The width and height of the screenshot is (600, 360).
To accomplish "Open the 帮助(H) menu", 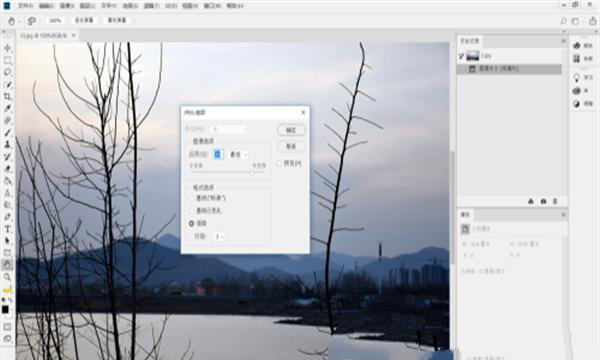I will 235,6.
